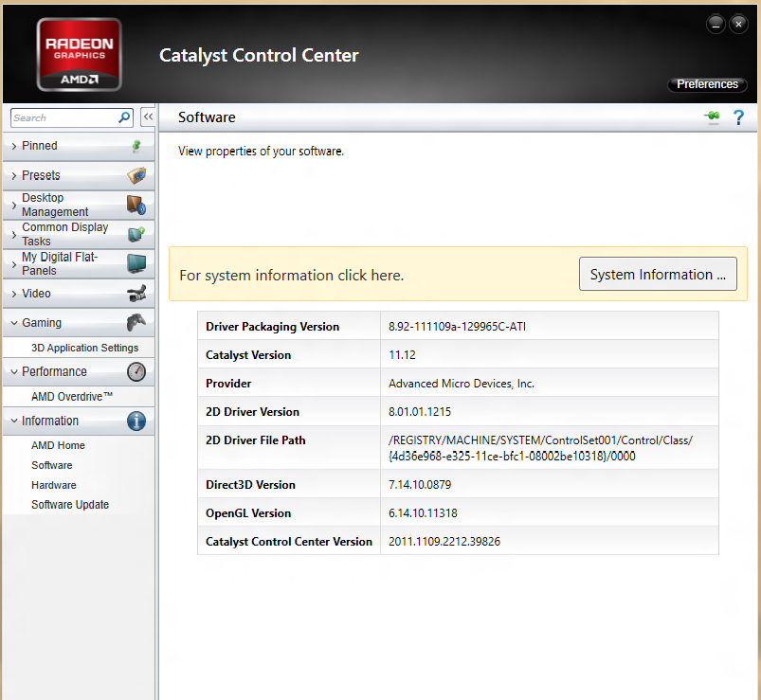Click the Information blue 'i' icon
Viewport: 761px width, 700px height.
pyautogui.click(x=136, y=421)
